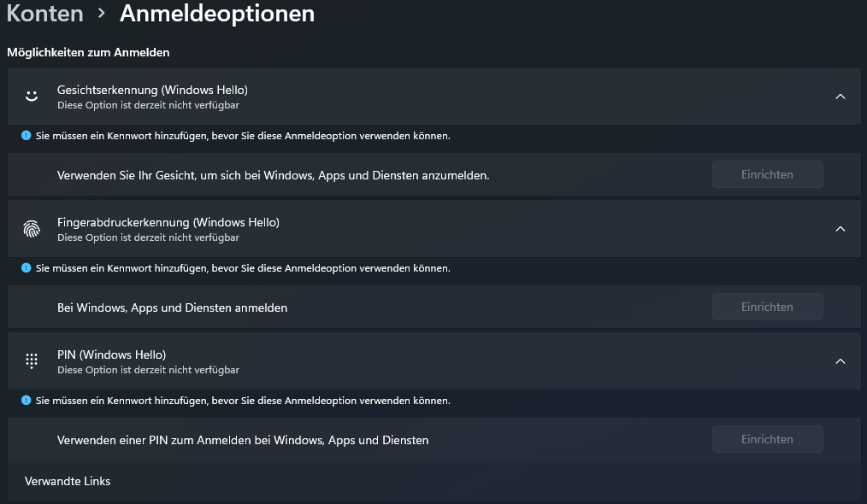Click the face recognition smiley icon
867x504 pixels.
click(x=32, y=97)
